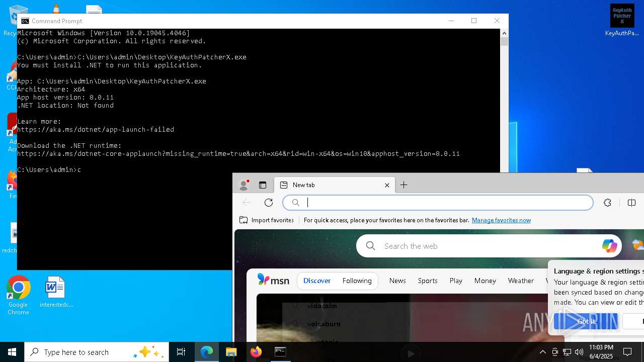Open Weather tab on MSN
Viewport: 644px width, 362px height.
521,281
